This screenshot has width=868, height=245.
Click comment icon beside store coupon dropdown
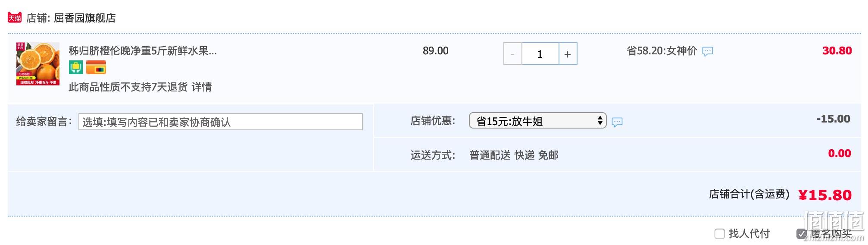[x=617, y=122]
